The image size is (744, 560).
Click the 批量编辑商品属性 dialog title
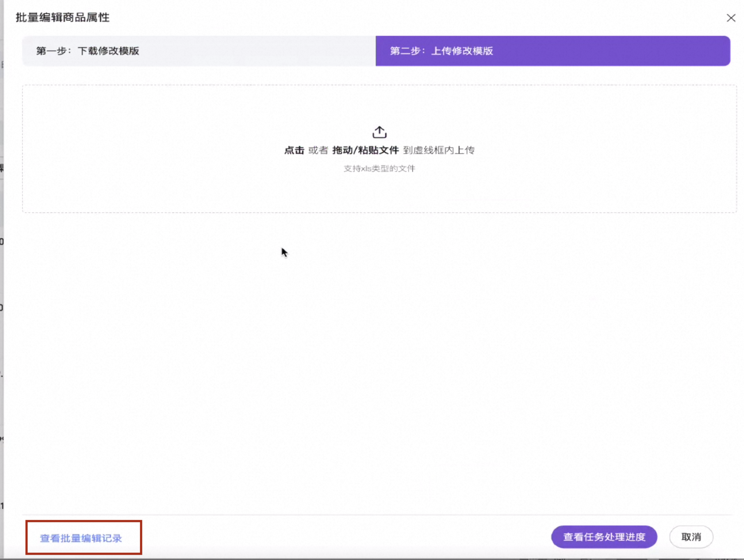click(62, 17)
